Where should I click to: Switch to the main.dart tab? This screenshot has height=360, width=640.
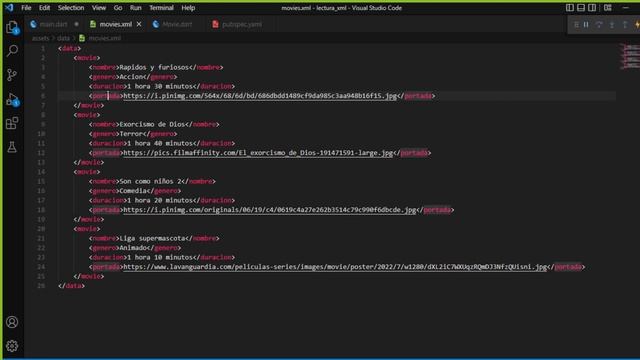(53, 24)
